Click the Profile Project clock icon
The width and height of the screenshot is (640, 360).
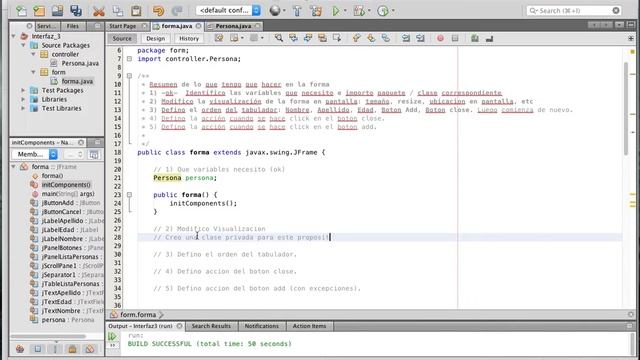pyautogui.click(x=383, y=11)
